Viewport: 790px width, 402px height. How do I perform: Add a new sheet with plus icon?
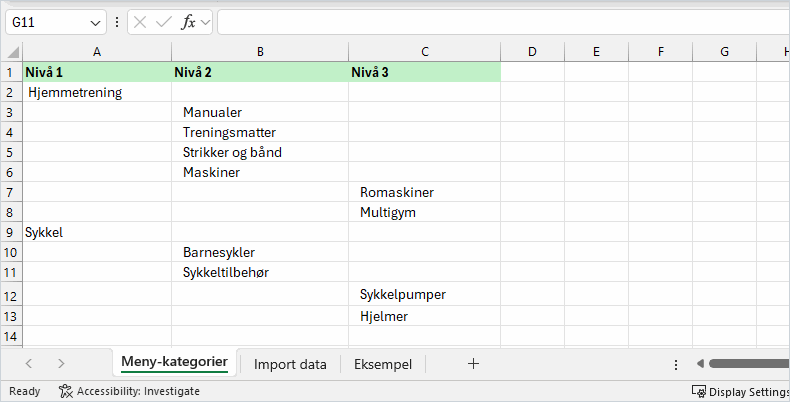pyautogui.click(x=473, y=364)
